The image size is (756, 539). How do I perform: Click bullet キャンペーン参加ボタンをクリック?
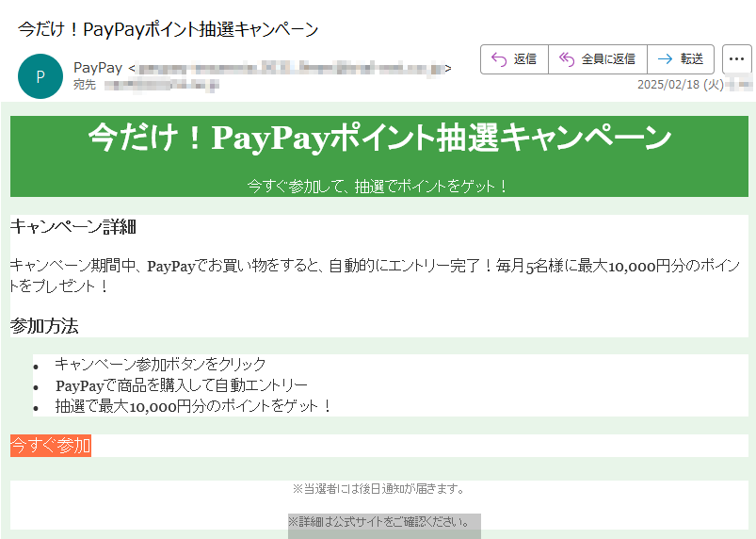tap(160, 364)
